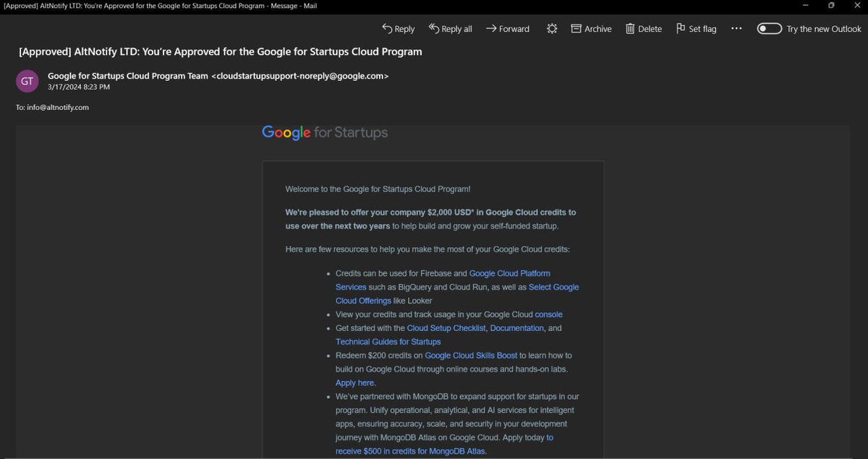
Task: Open Technical Guides for Startups link
Action: click(388, 342)
